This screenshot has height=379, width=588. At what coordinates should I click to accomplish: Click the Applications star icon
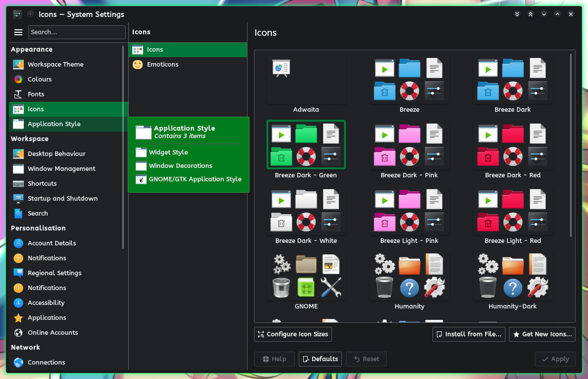[18, 318]
